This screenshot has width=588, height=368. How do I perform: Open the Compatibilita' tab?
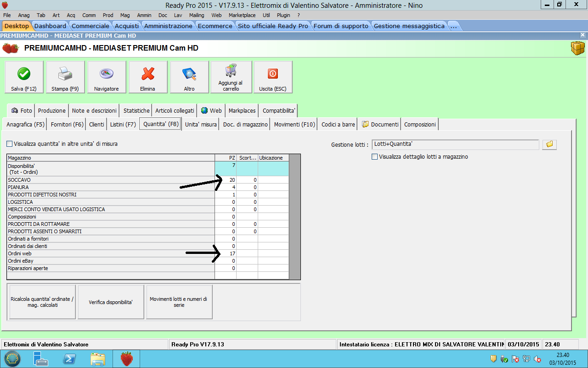click(x=279, y=111)
